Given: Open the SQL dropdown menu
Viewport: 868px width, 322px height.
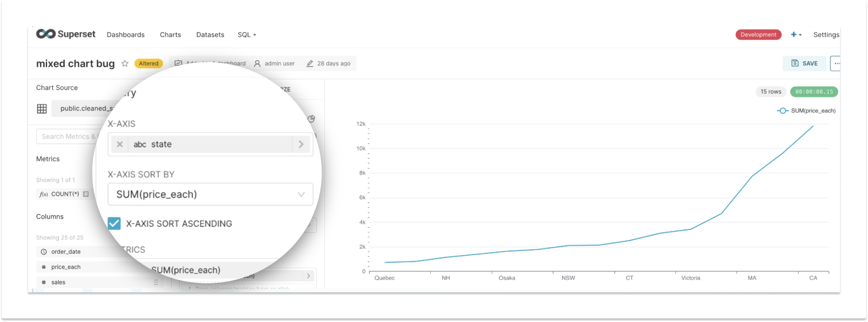Looking at the screenshot, I should 247,35.
